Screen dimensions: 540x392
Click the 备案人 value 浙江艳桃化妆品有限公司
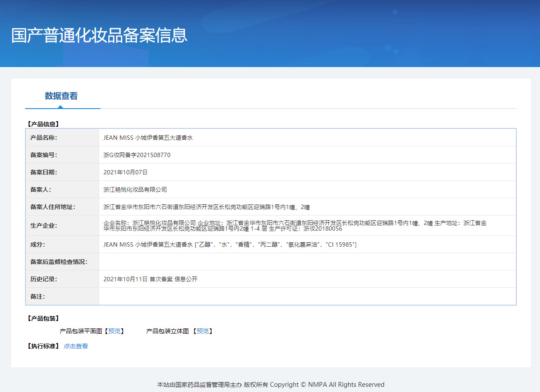[x=135, y=190]
